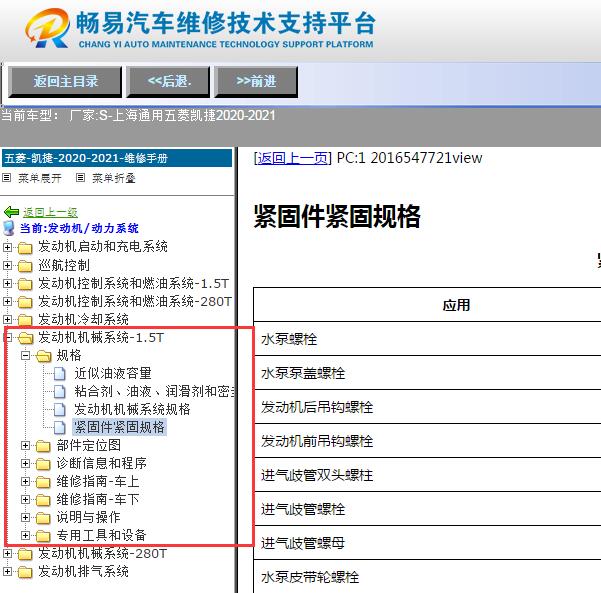Click the 返回主目录 button
601x593 pixels.
pos(65,81)
